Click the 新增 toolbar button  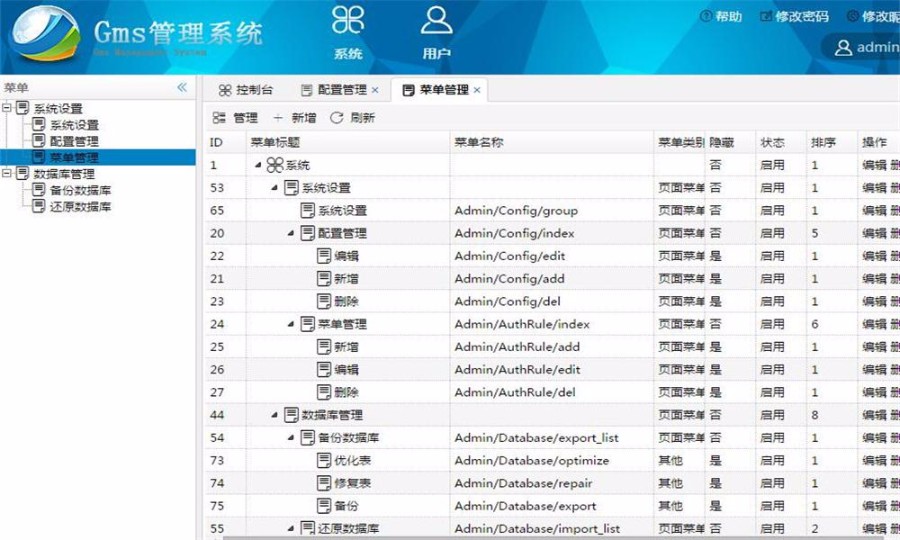[295, 118]
